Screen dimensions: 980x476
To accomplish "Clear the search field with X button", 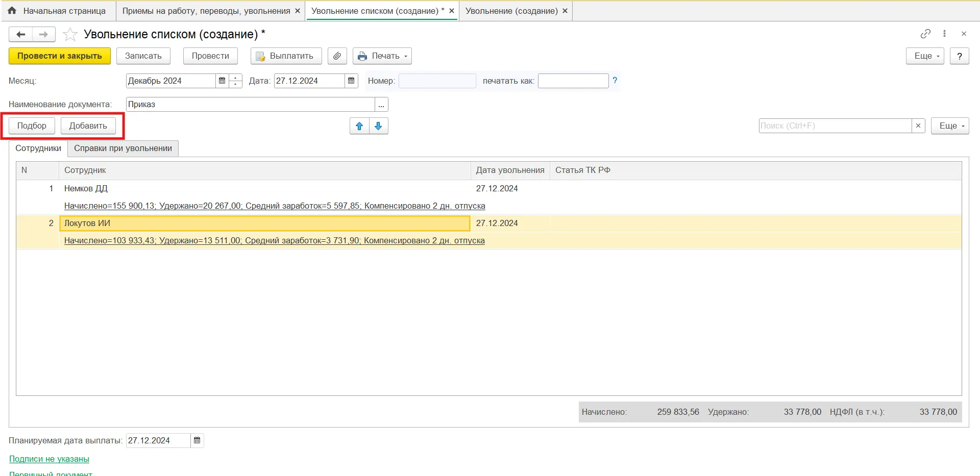I will (x=918, y=126).
